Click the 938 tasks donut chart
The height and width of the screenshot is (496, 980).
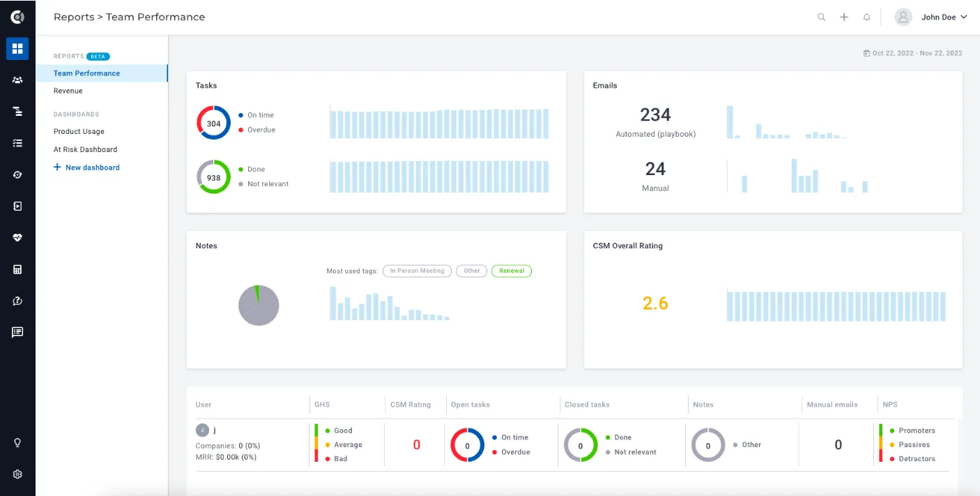213,177
